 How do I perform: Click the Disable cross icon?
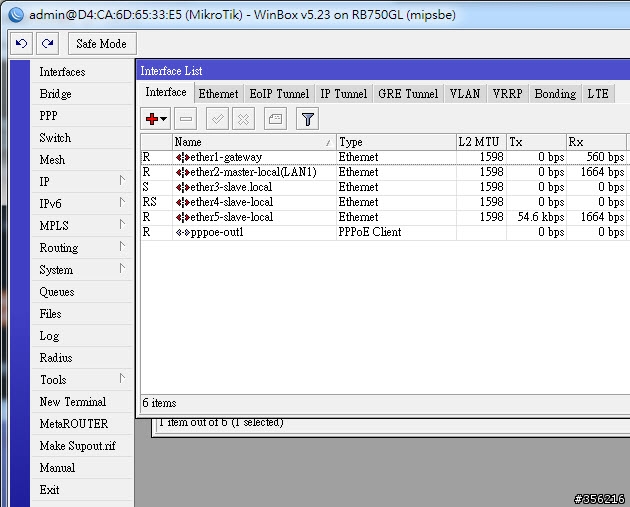pos(243,119)
